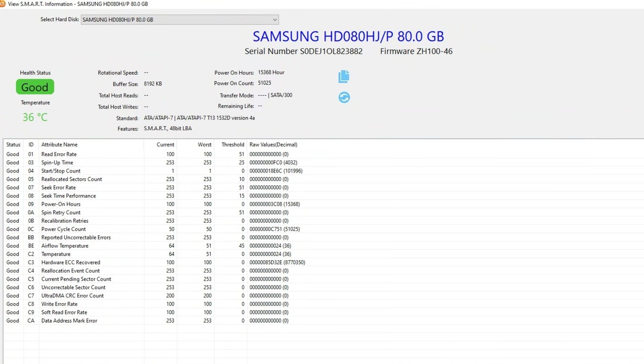Select the Seek Error Rate row

pos(324,187)
